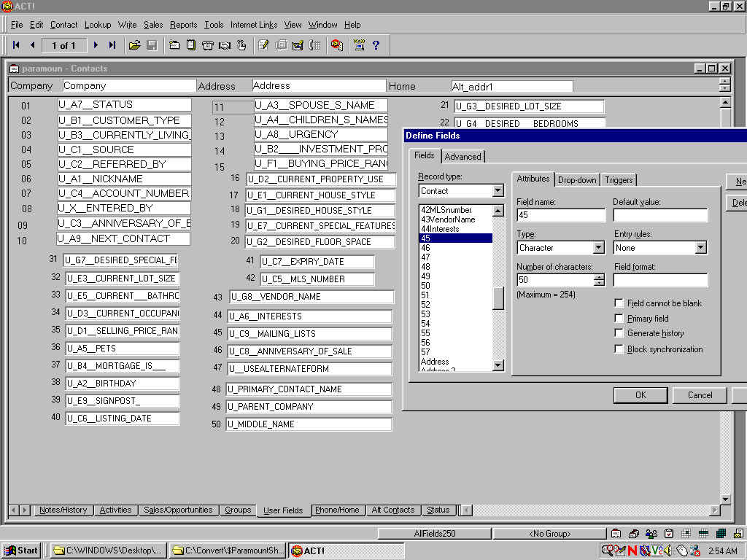The height and width of the screenshot is (560, 747).
Task: Open the Notes/History tab
Action: [x=63, y=510]
